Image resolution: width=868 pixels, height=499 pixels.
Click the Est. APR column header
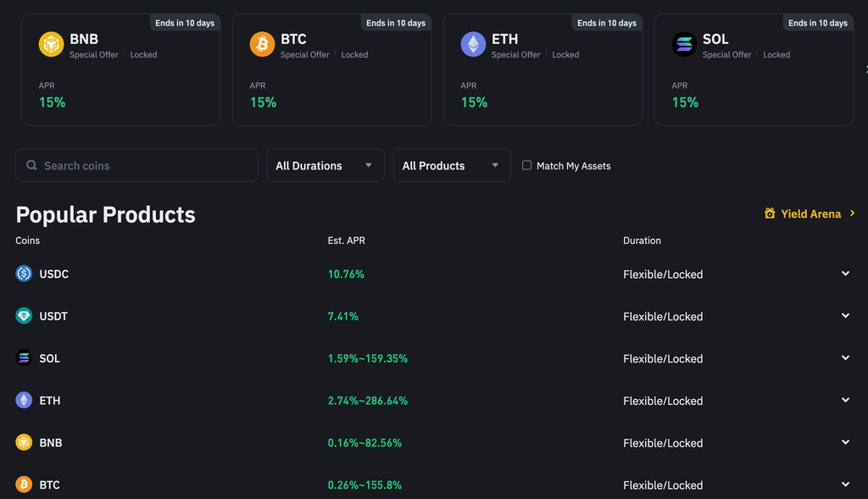[x=346, y=240]
